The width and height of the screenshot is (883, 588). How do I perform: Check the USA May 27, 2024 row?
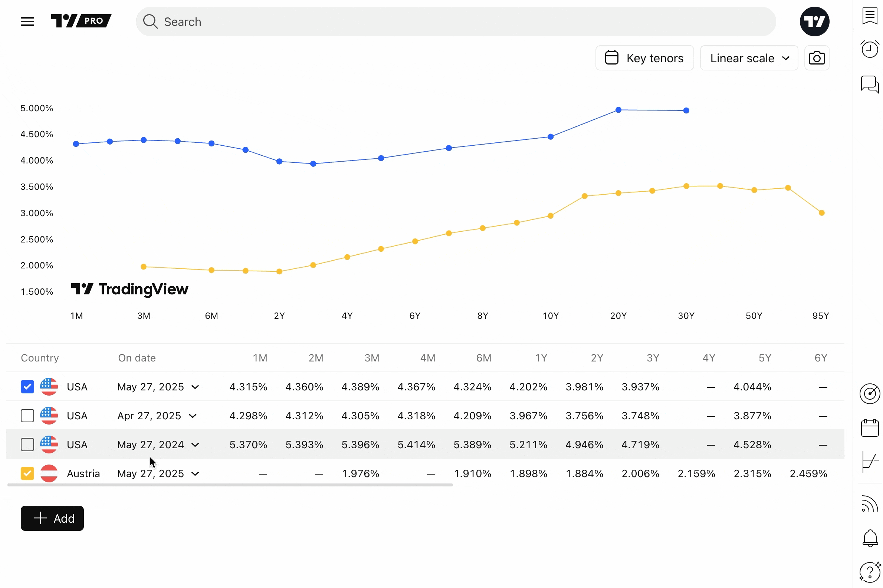27,445
